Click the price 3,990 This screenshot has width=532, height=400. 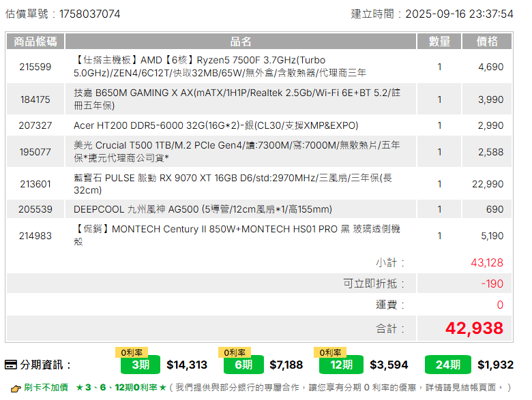pyautogui.click(x=490, y=99)
